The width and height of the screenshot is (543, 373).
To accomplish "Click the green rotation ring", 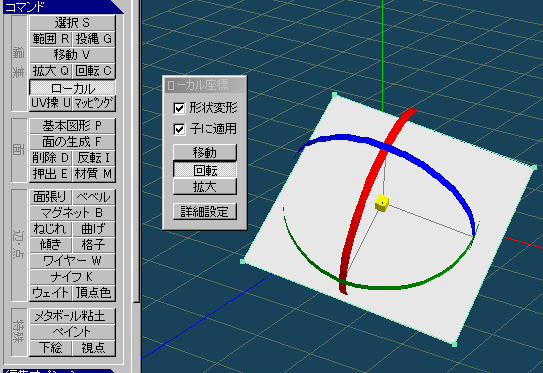I will click(381, 286).
